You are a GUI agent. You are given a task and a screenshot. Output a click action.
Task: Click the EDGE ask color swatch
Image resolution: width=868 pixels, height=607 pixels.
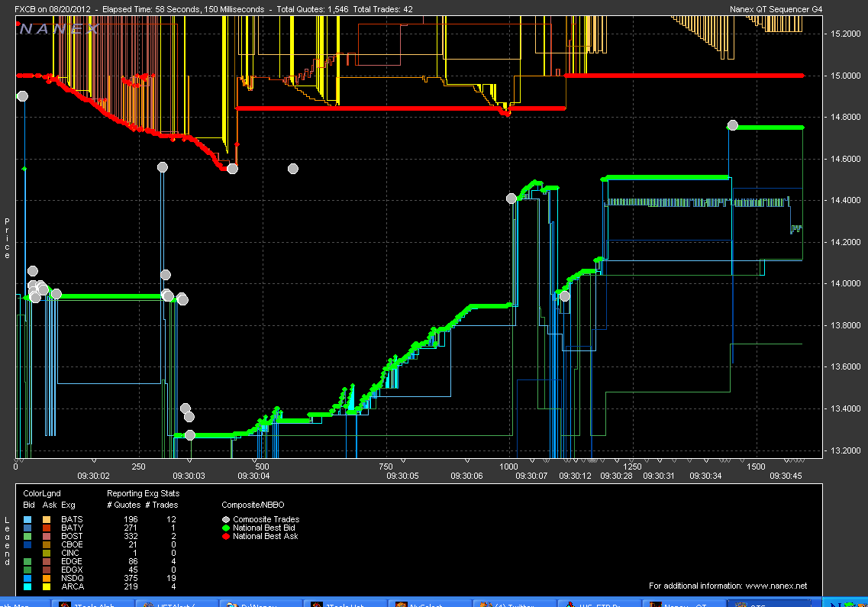(x=47, y=562)
